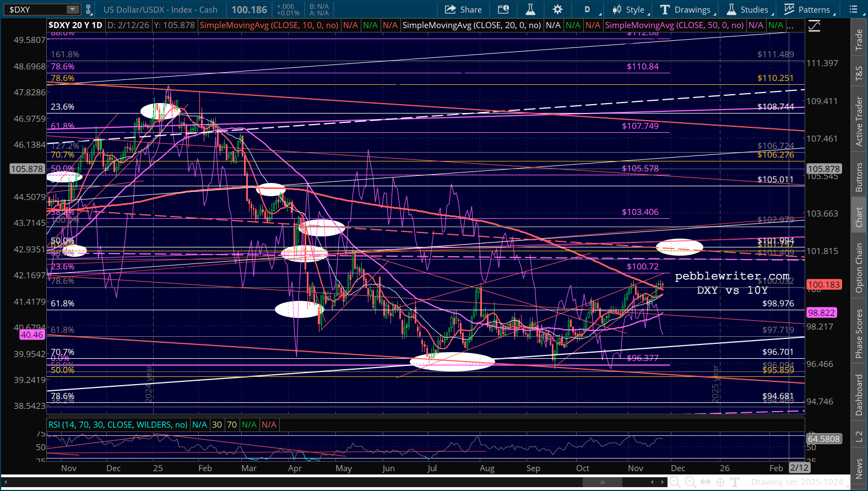Switch to the Trade sidebar tab
Image resolution: width=868 pixels, height=491 pixels.
(x=859, y=40)
